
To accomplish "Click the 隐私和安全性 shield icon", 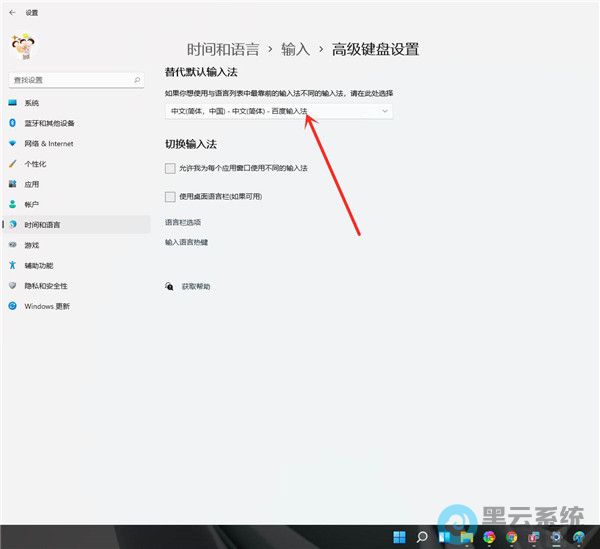I will point(13,285).
